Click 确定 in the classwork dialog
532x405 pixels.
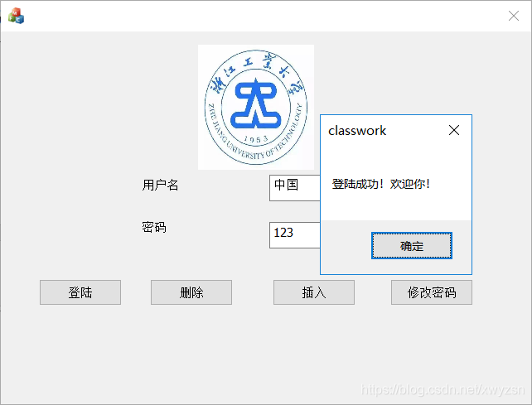tap(412, 246)
